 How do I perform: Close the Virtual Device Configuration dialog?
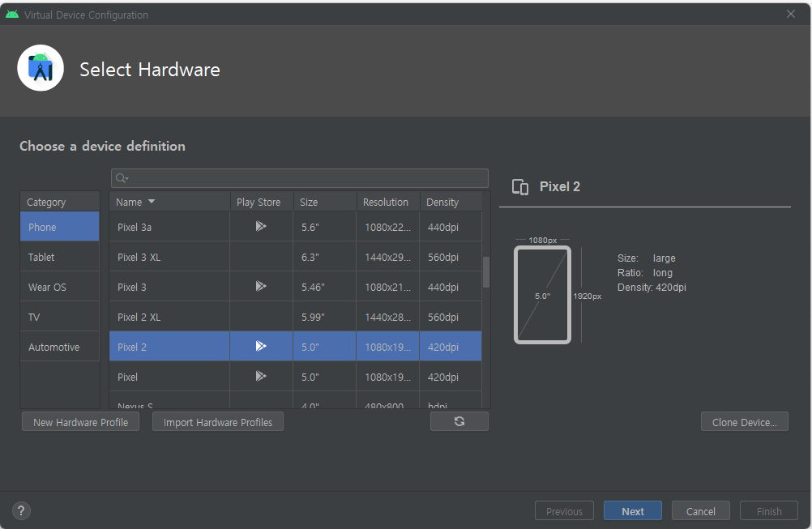pyautogui.click(x=791, y=14)
